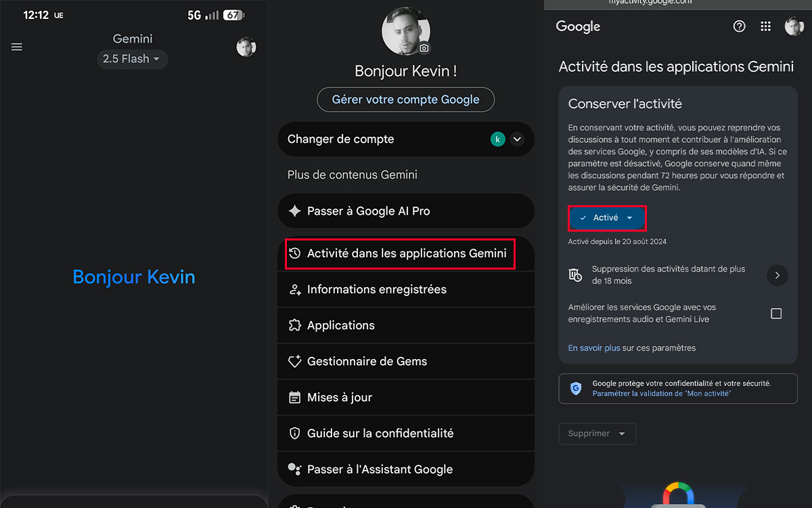Open the Google apps grid icon
This screenshot has width=812, height=508.
765,26
